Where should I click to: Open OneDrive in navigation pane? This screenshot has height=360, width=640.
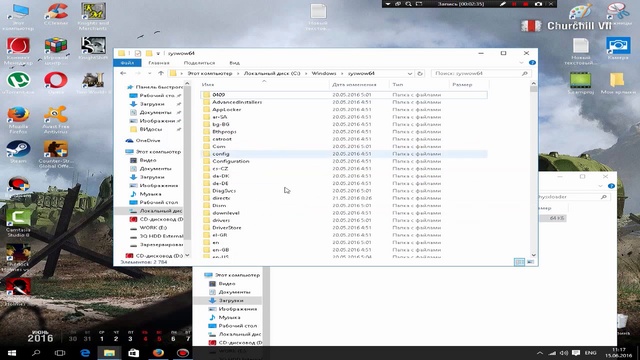pyautogui.click(x=143, y=140)
